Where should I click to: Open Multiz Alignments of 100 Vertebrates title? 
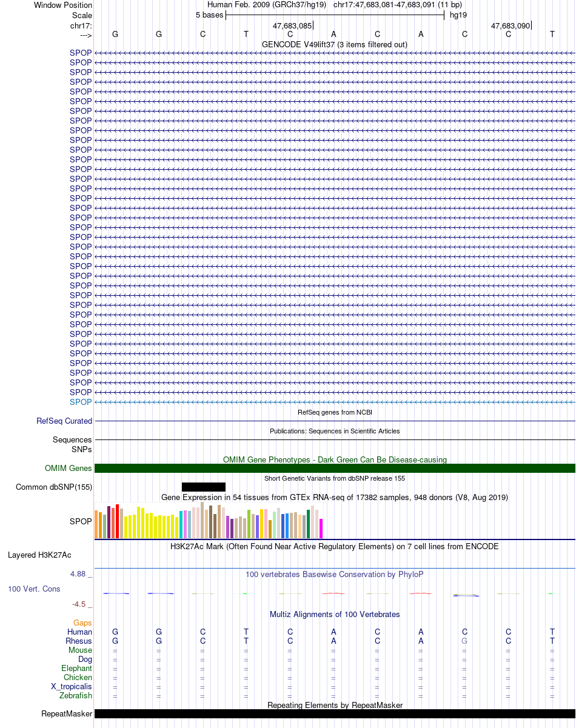pos(335,614)
